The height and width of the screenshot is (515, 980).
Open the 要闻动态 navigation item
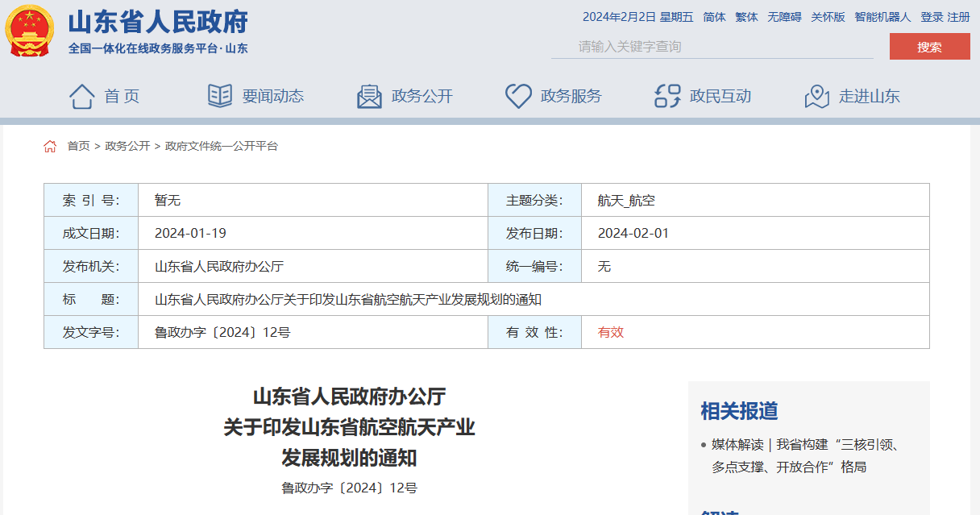click(x=273, y=96)
